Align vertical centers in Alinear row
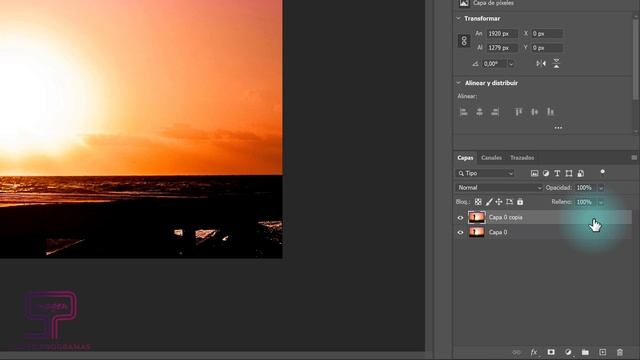 (x=534, y=112)
